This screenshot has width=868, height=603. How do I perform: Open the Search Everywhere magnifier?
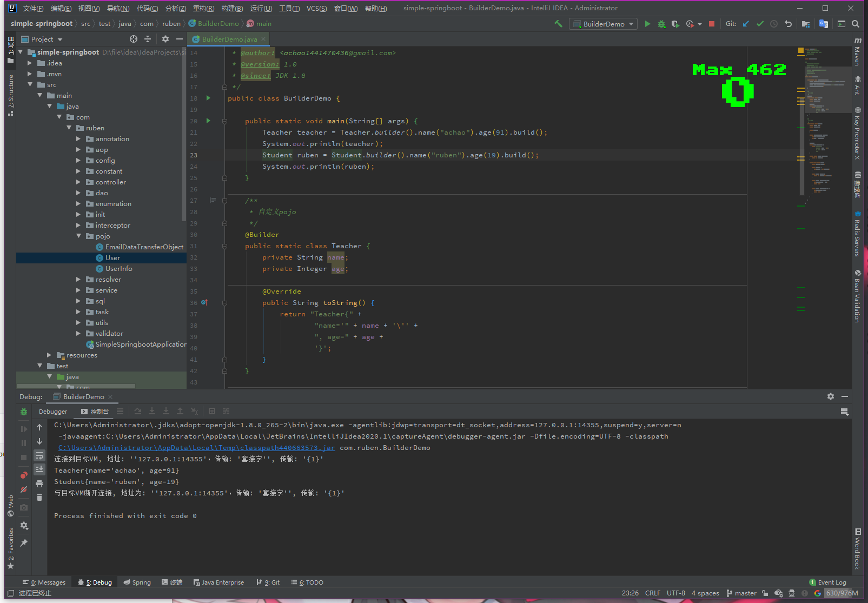[x=856, y=24]
